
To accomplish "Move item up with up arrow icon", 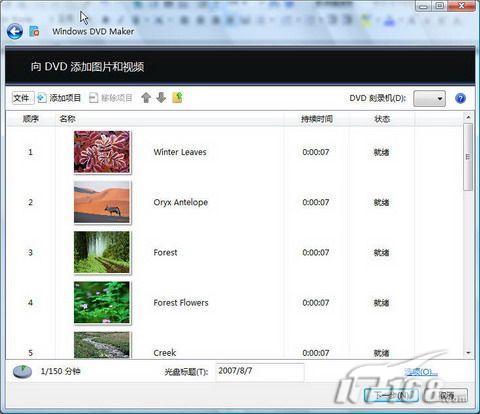I will [x=146, y=98].
